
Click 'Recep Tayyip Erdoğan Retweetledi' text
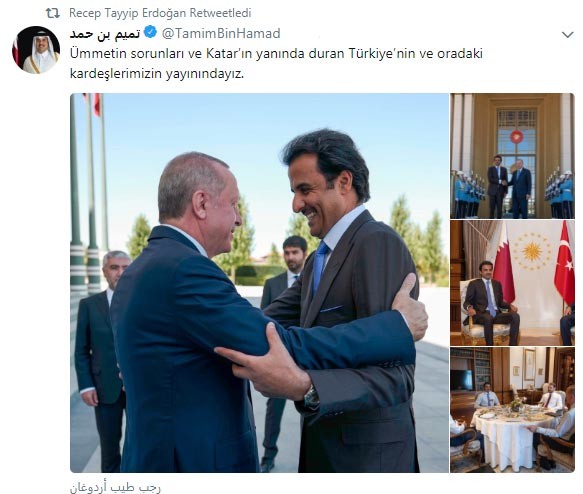pos(160,13)
